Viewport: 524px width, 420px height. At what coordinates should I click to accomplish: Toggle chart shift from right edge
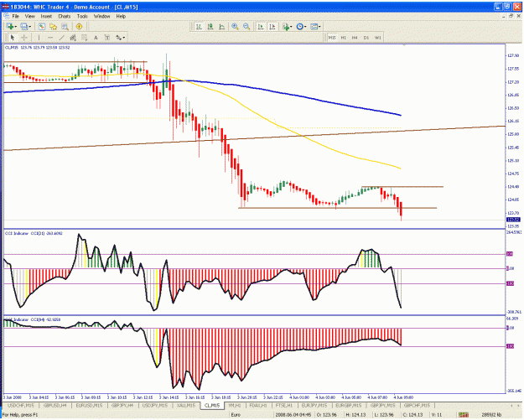coord(272,27)
